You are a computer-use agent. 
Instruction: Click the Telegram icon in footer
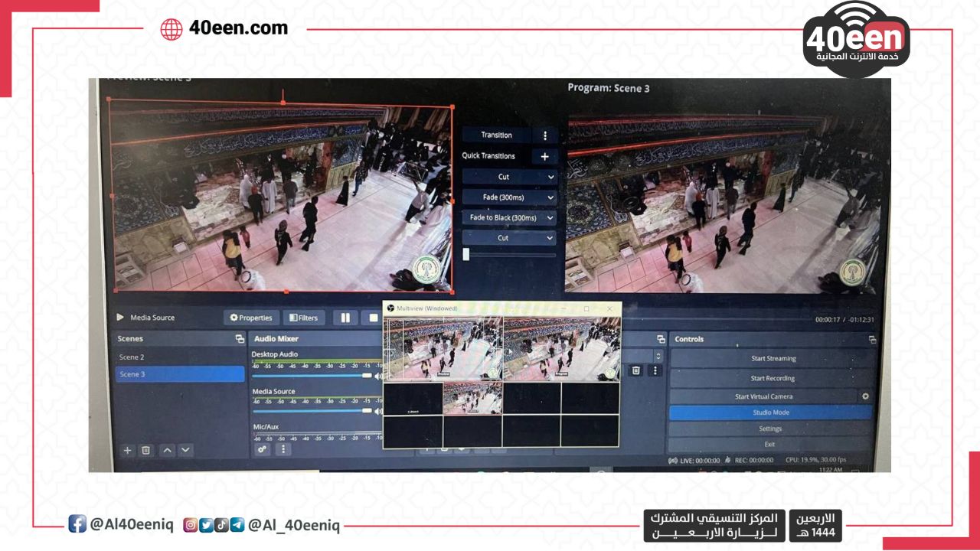(237, 525)
